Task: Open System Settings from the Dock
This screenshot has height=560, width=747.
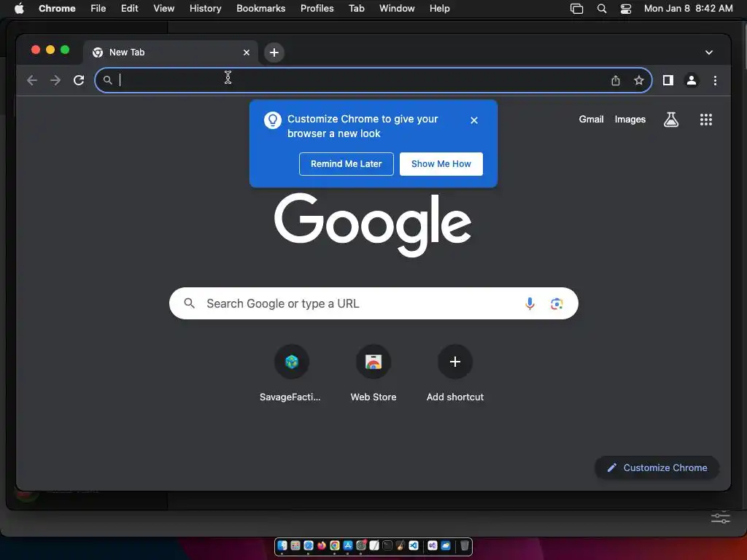Action: (361, 545)
